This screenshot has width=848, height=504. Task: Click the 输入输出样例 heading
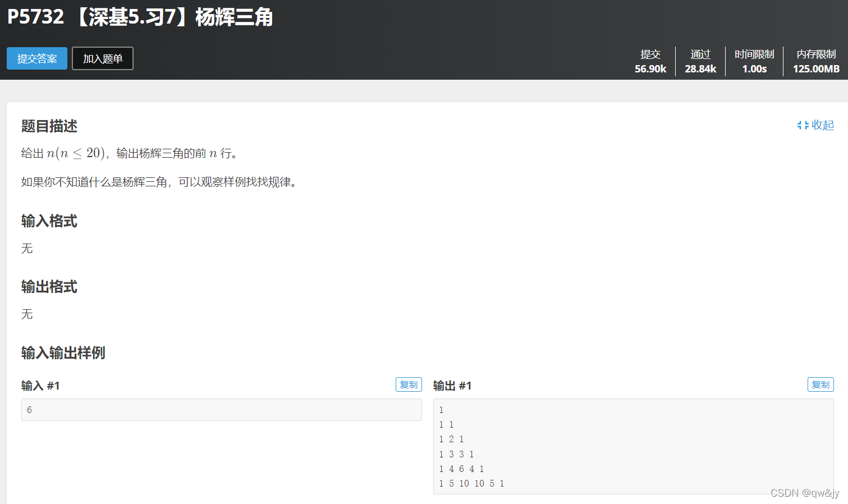tap(63, 352)
